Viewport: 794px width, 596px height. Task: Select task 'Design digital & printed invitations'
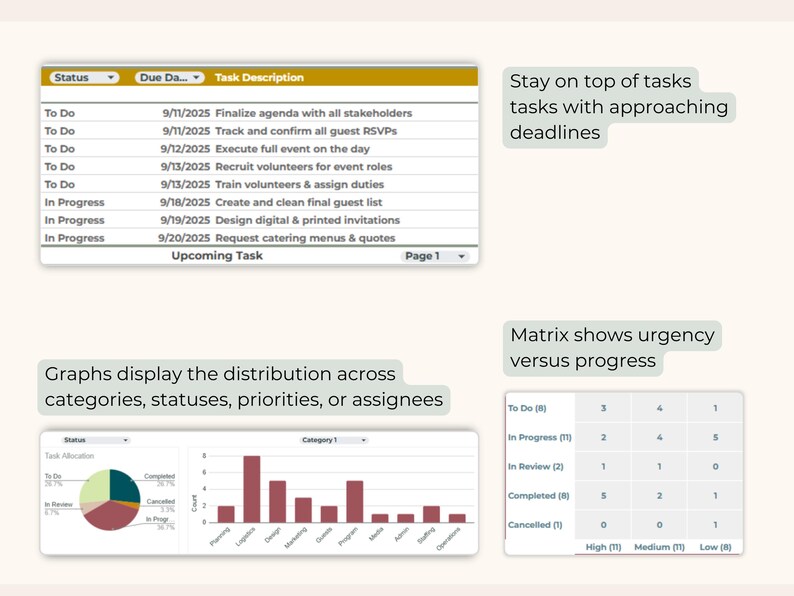(307, 220)
